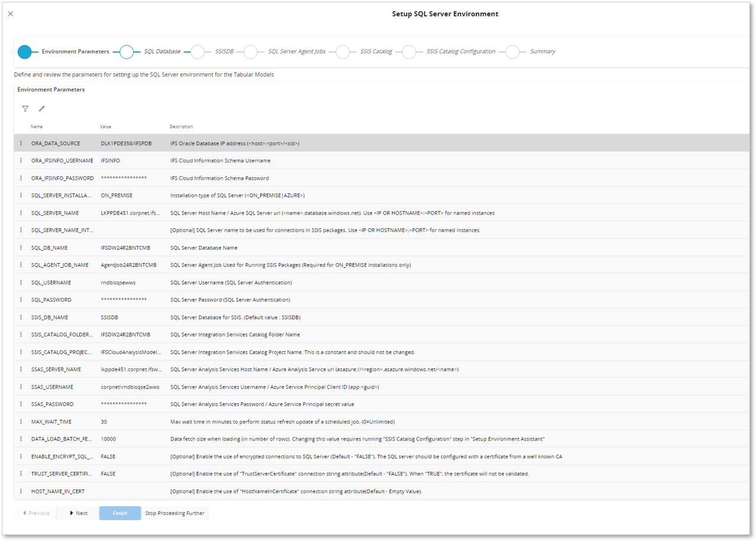The width and height of the screenshot is (756, 541).
Task: Click the step circle for SQL Server Agent Jobs
Action: tap(251, 51)
